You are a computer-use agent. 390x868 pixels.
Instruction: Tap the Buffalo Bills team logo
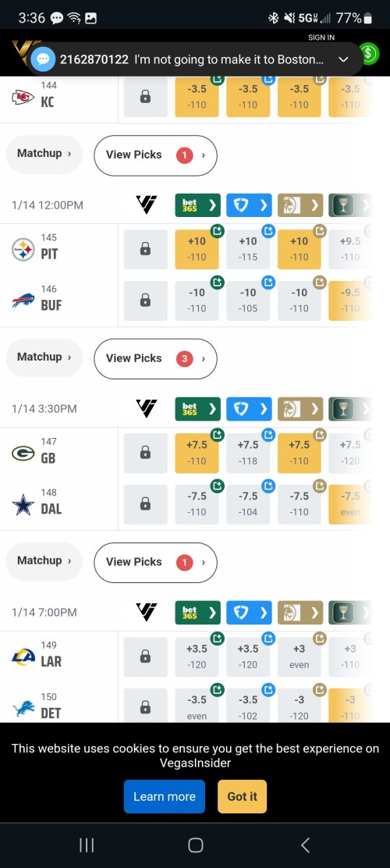pyautogui.click(x=23, y=301)
